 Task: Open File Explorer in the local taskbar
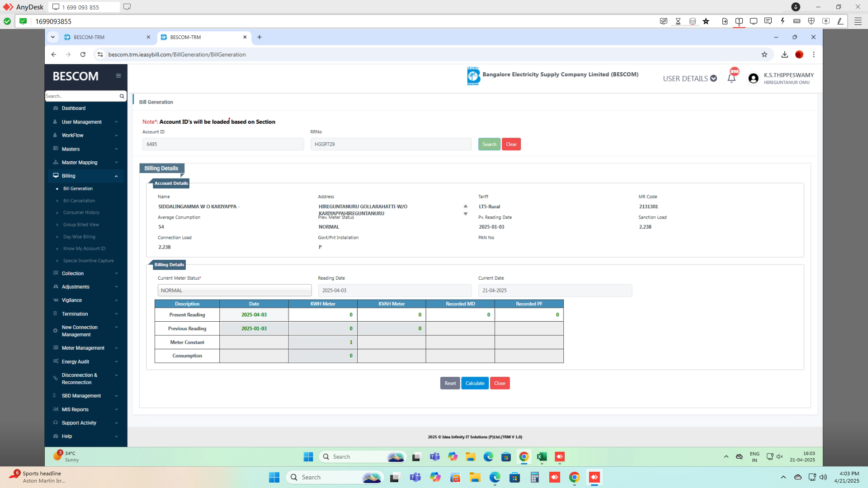(475, 477)
